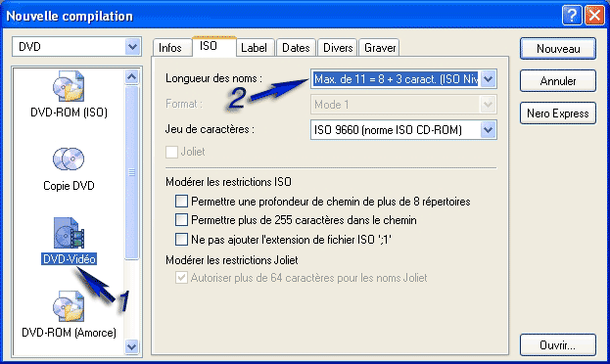Close the Nouvelle compilation dialog
The height and width of the screenshot is (364, 610).
(x=594, y=16)
